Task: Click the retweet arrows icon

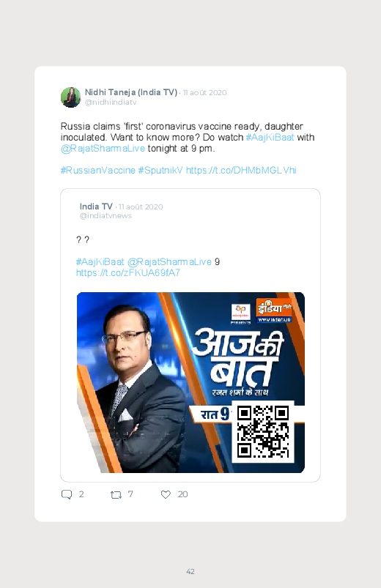Action: coord(116,495)
